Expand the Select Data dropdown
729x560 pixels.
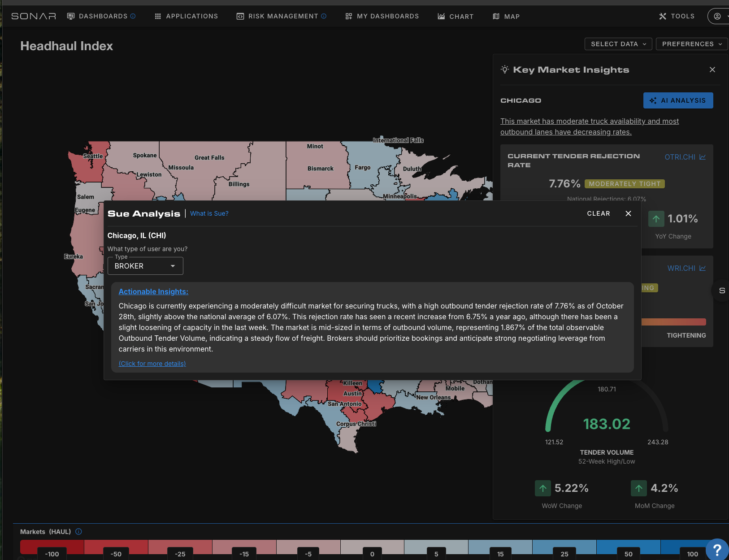click(x=618, y=44)
